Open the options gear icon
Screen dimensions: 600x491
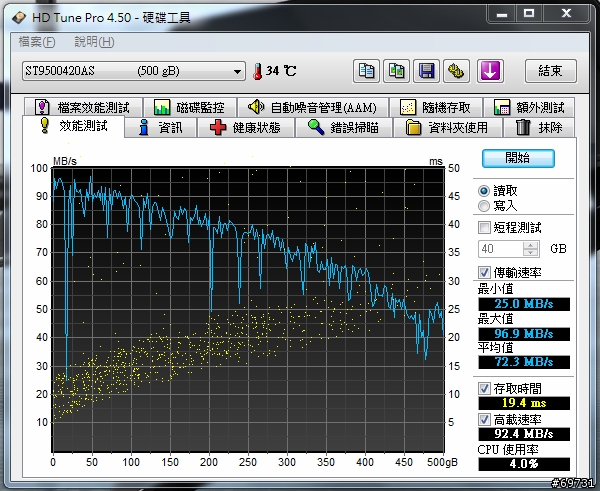(x=457, y=71)
